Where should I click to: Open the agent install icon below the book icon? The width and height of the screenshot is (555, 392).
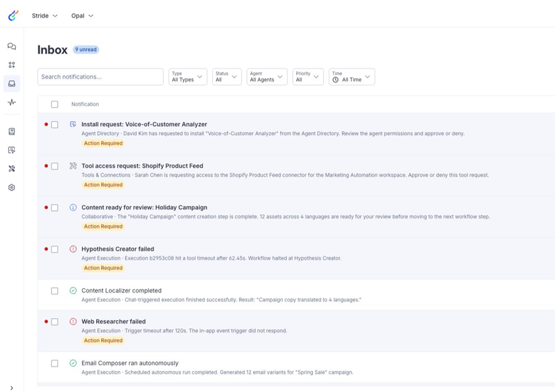click(11, 150)
